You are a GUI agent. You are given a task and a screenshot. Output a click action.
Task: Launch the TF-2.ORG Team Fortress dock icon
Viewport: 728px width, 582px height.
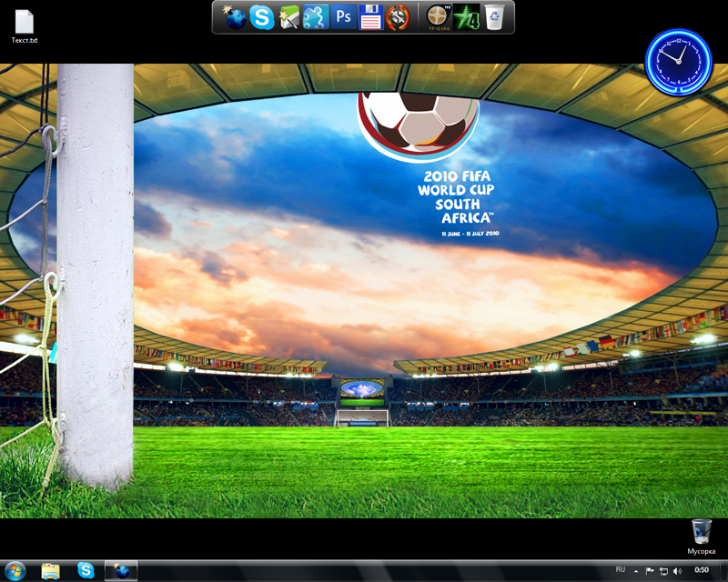pos(439,16)
